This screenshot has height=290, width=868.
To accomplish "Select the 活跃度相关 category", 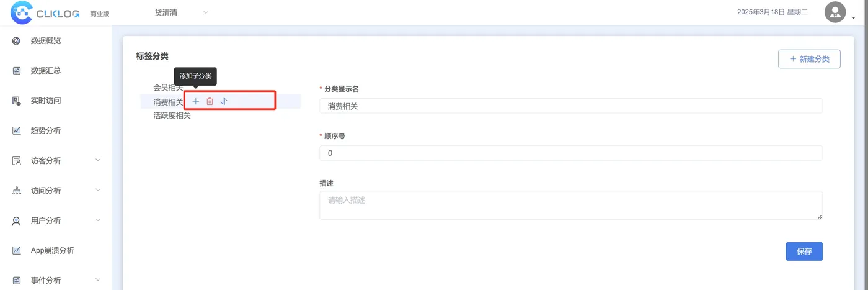I will point(172,116).
